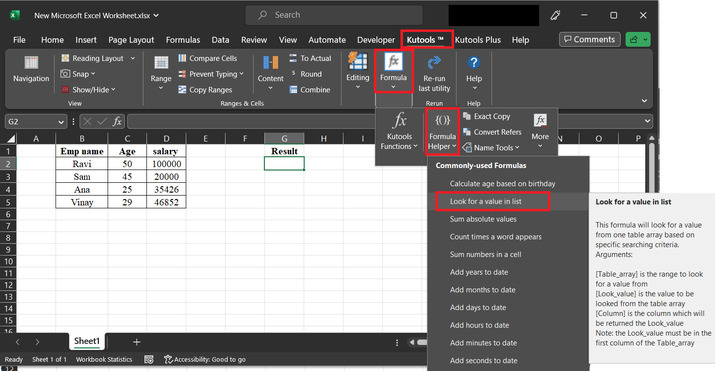Click the Search box
Viewport: 715px width, 371px height.
(334, 15)
